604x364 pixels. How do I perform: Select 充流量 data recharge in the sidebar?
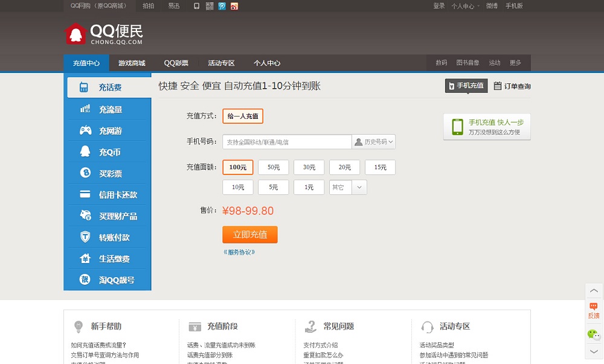(109, 109)
